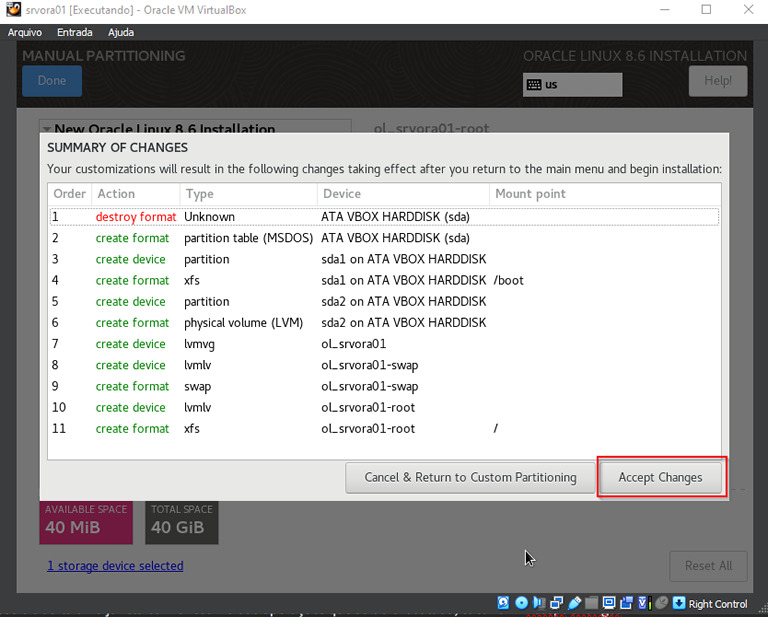The width and height of the screenshot is (768, 617).
Task: Click the keyboard layout icon next to 'us'
Action: tap(533, 84)
